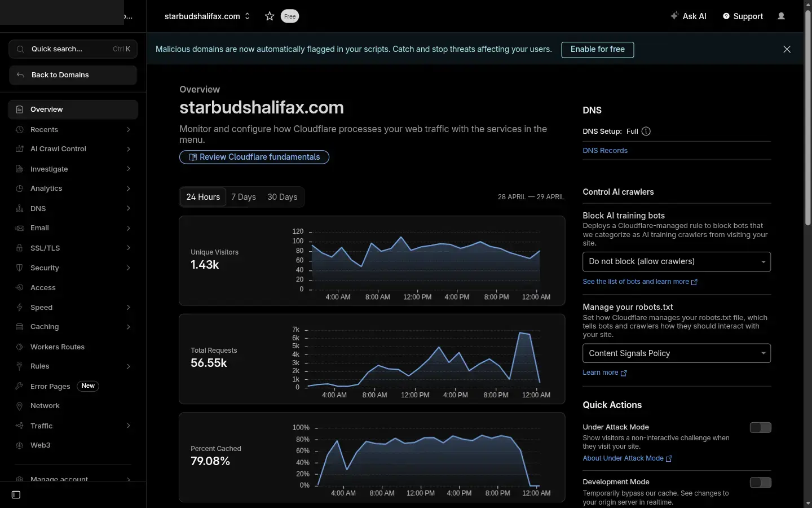Star starbudshalifax.com as a favorite

click(270, 16)
